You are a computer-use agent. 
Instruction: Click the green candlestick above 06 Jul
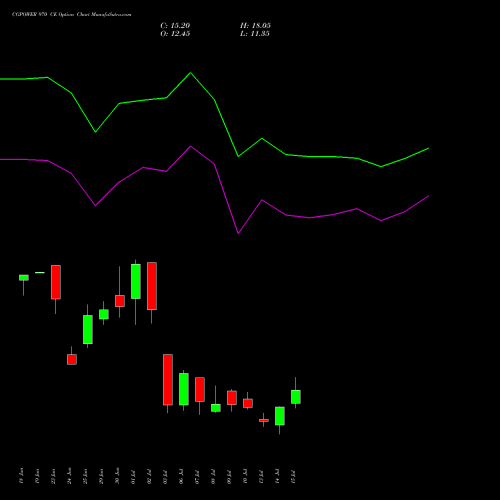(184, 389)
